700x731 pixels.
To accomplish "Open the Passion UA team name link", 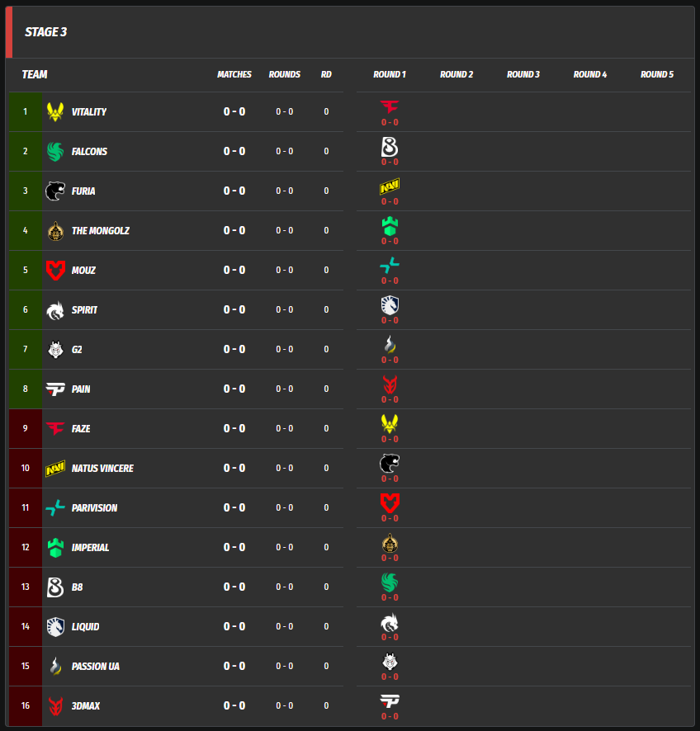I will click(x=95, y=666).
